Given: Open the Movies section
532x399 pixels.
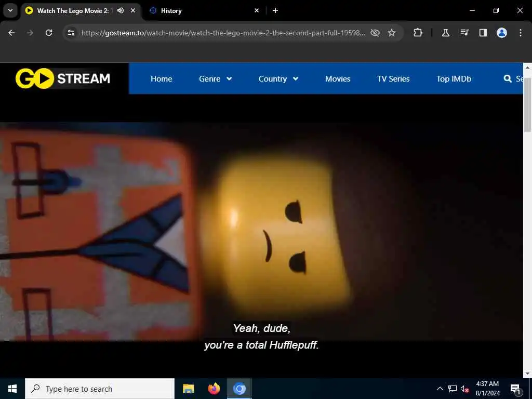Looking at the screenshot, I should 338,79.
